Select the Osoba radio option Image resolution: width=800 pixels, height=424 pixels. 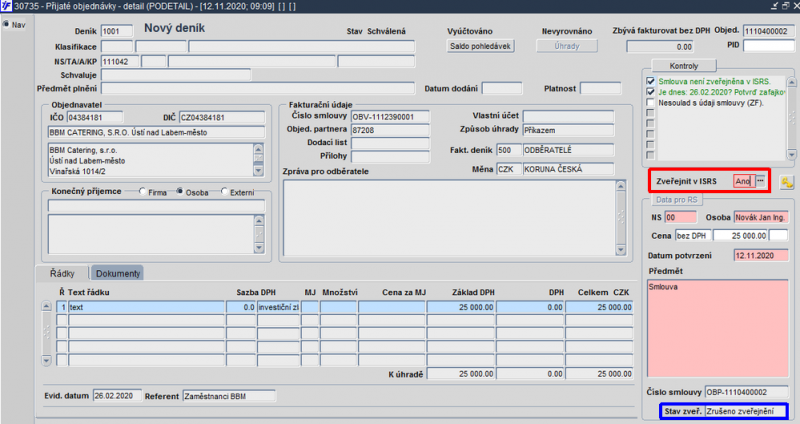point(180,191)
